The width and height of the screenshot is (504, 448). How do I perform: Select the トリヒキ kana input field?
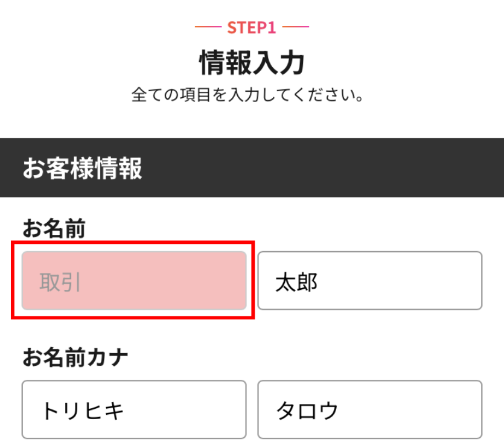click(134, 409)
